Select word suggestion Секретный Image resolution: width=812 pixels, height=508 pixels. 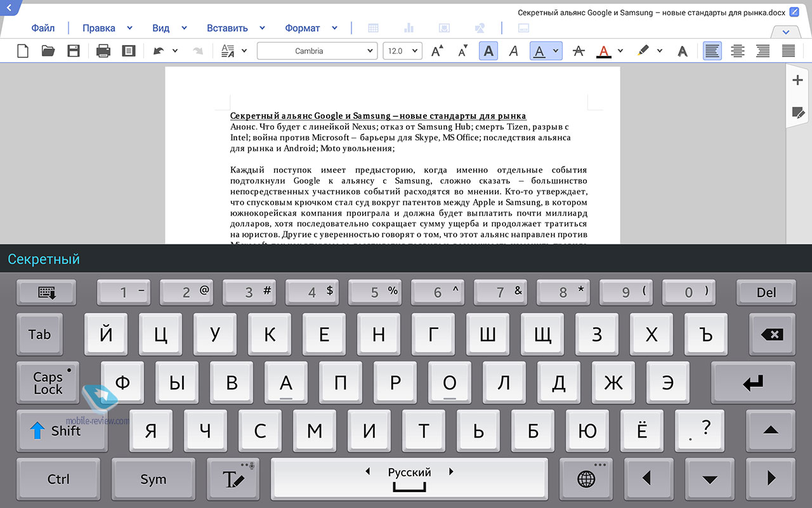[x=44, y=259]
